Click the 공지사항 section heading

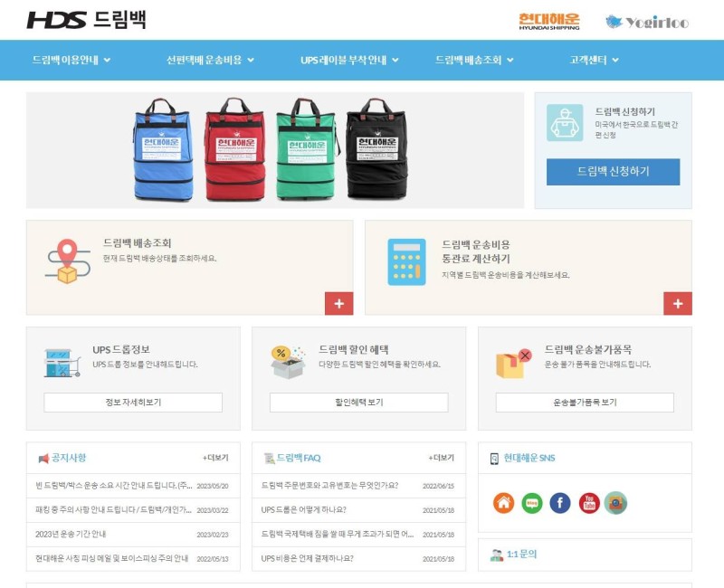pyautogui.click(x=69, y=458)
